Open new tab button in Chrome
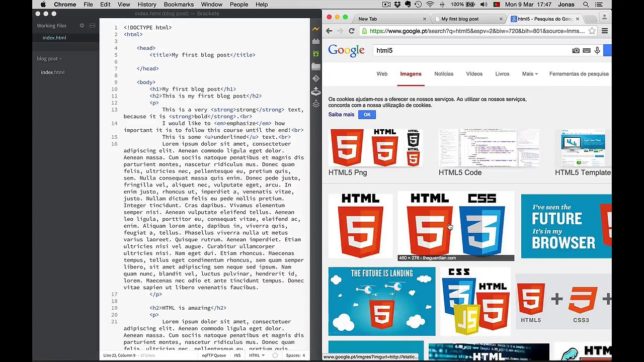The image size is (644, 362). [591, 19]
